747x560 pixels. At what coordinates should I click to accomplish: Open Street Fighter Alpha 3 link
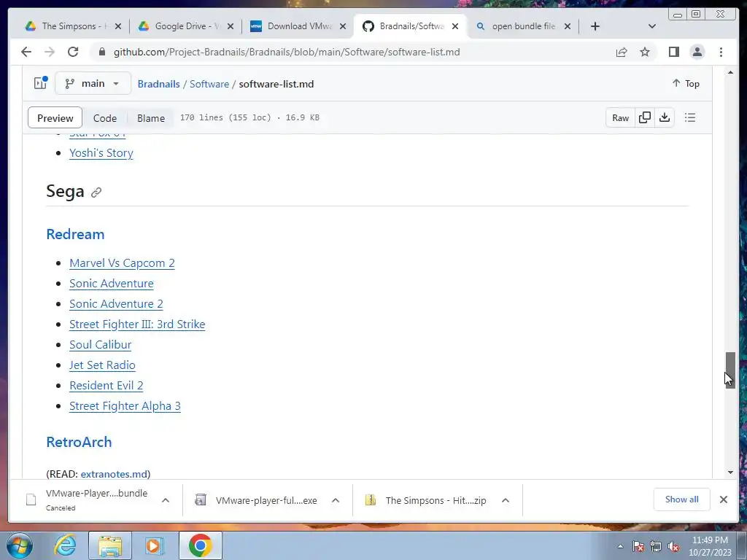pyautogui.click(x=125, y=406)
